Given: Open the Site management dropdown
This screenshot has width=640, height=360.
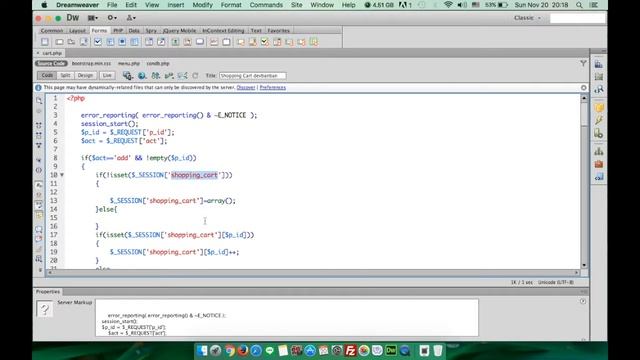Looking at the screenshot, I should click(x=131, y=18).
